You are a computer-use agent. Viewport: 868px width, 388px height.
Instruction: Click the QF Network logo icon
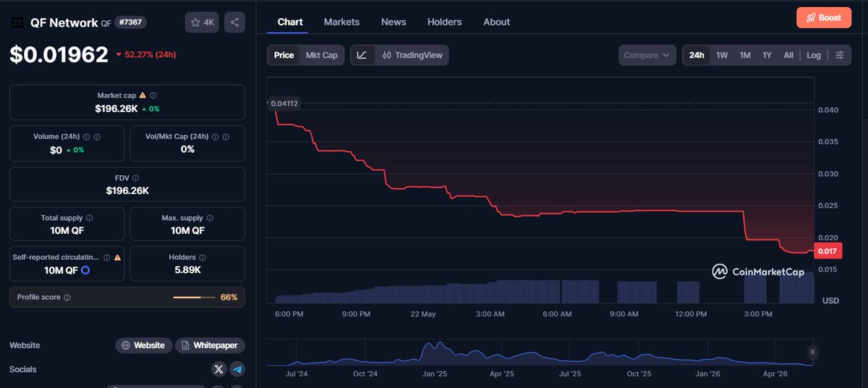(17, 22)
